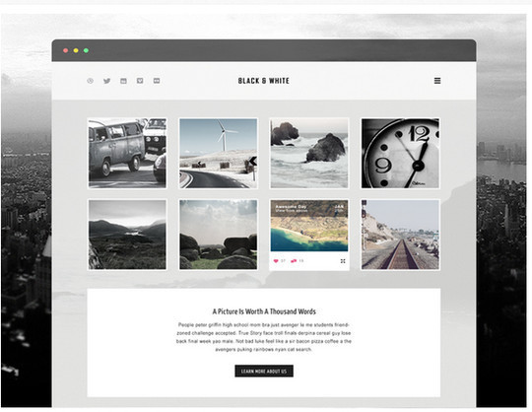Viewport: 532px width, 412px height.
Task: Click the Awesome Day aerial coast image
Action: click(309, 226)
